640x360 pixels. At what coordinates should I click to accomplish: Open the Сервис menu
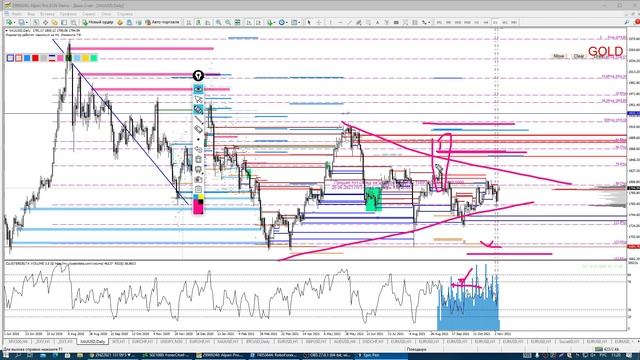coord(89,14)
